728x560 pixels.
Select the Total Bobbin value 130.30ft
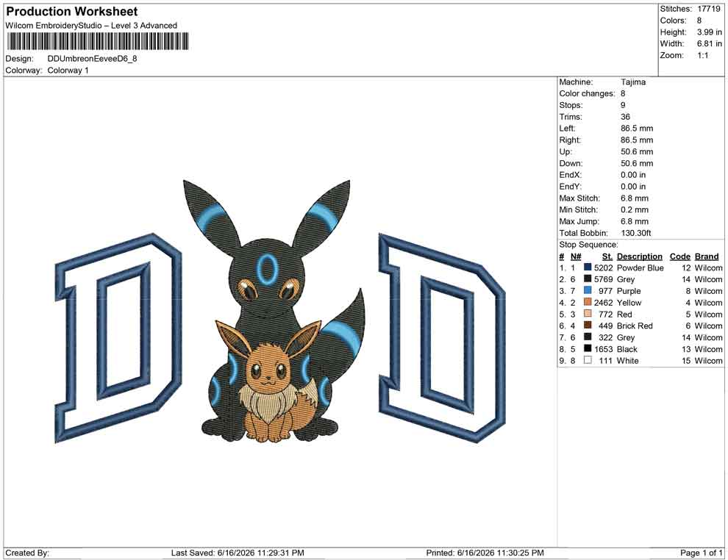[636, 233]
